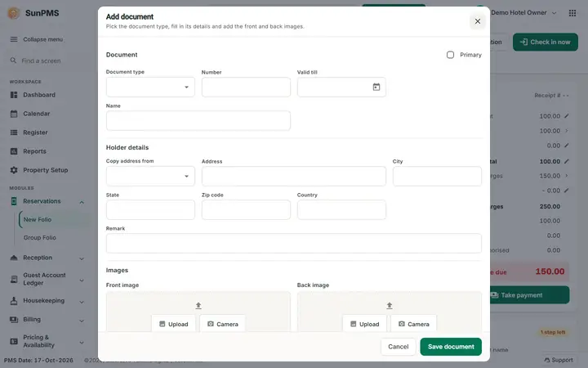Click the Check in now button
The width and height of the screenshot is (588, 368).
pos(546,42)
